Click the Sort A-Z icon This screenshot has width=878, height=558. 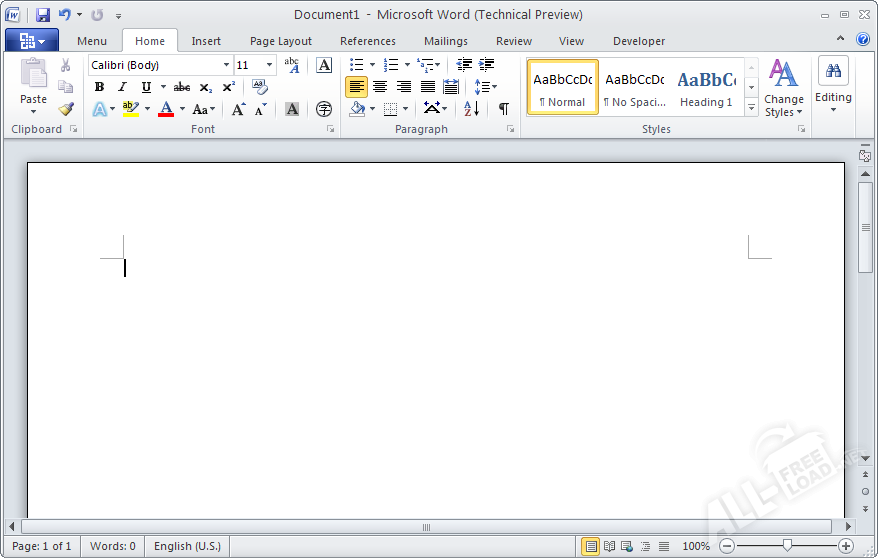[x=472, y=109]
